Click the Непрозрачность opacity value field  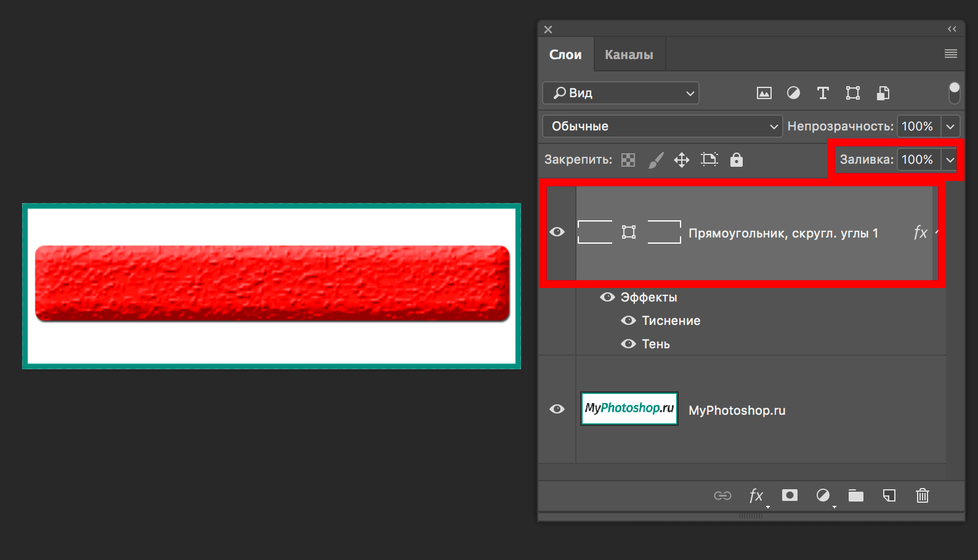pyautogui.click(x=918, y=126)
